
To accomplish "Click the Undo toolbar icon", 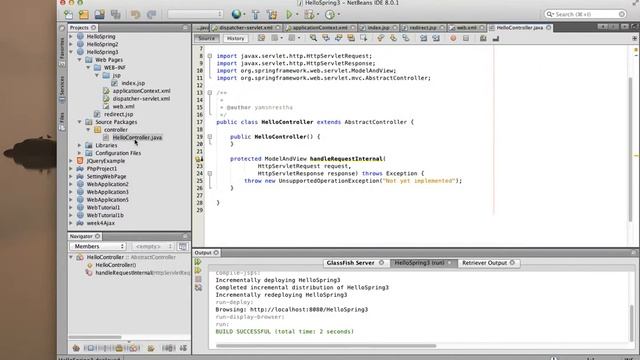I will [x=135, y=15].
